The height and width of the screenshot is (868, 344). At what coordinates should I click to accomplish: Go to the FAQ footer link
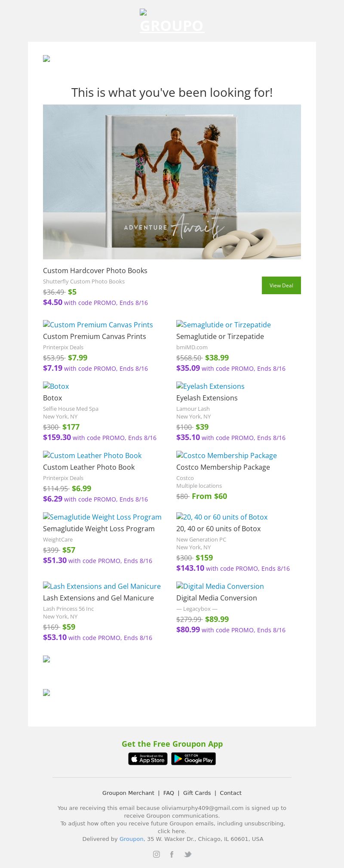(169, 793)
